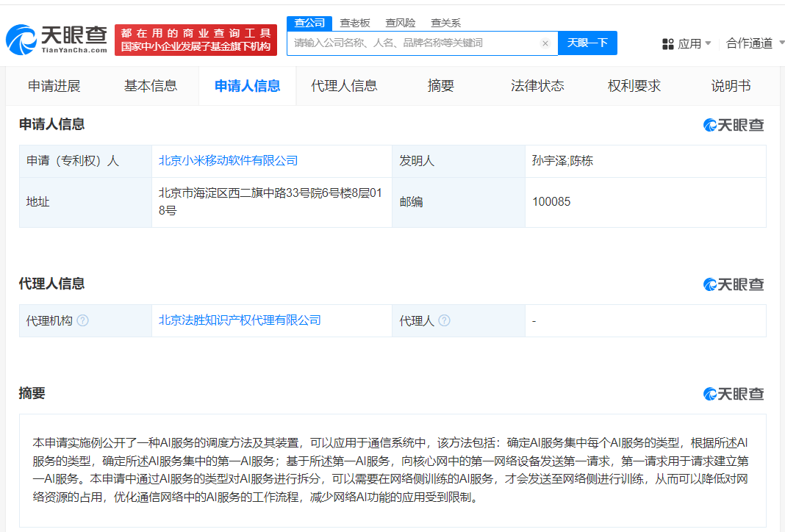Click the apps grid icon beside 应用

point(668,44)
